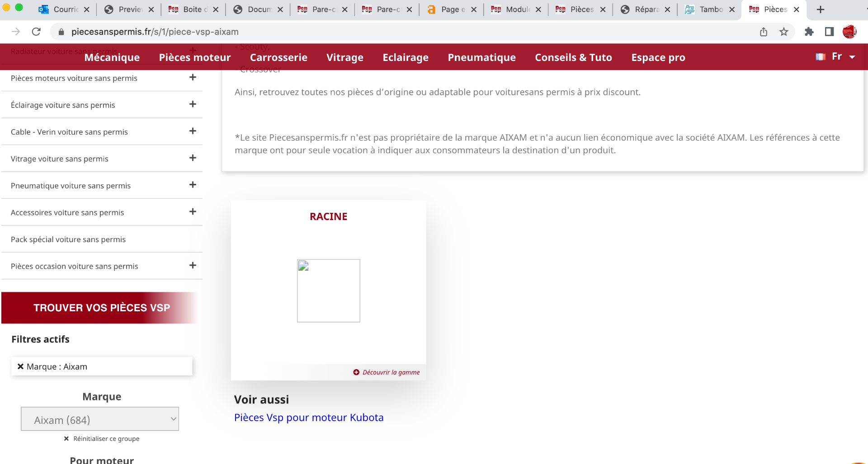Expand Pneumatique voiture sans permis
Viewport: 868px width, 464px height.
[x=193, y=185]
